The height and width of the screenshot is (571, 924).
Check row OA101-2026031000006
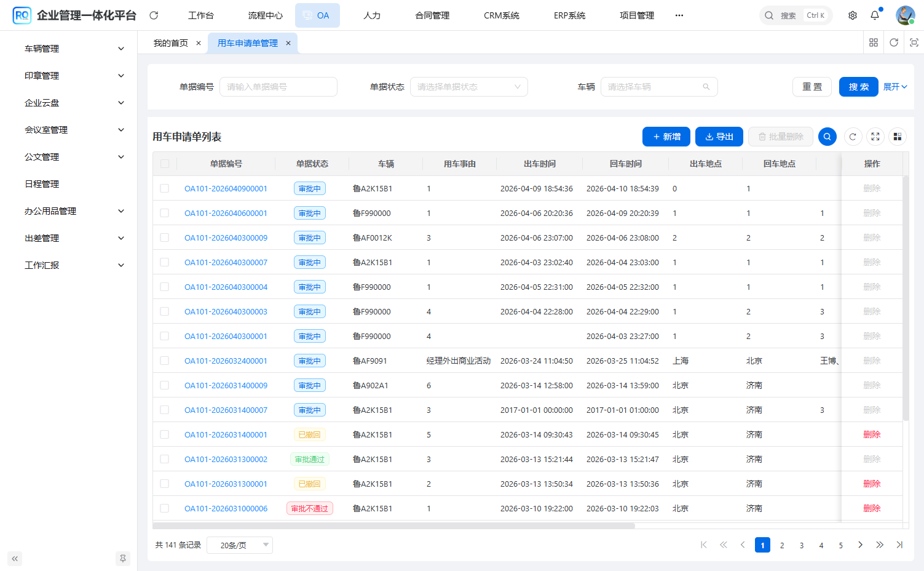[x=165, y=508]
